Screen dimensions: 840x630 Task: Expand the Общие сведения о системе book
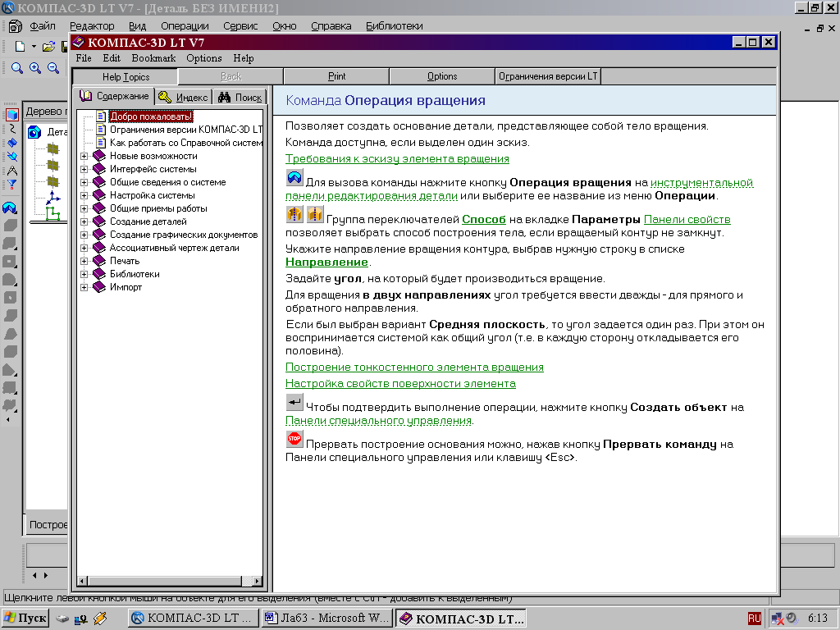click(x=84, y=182)
